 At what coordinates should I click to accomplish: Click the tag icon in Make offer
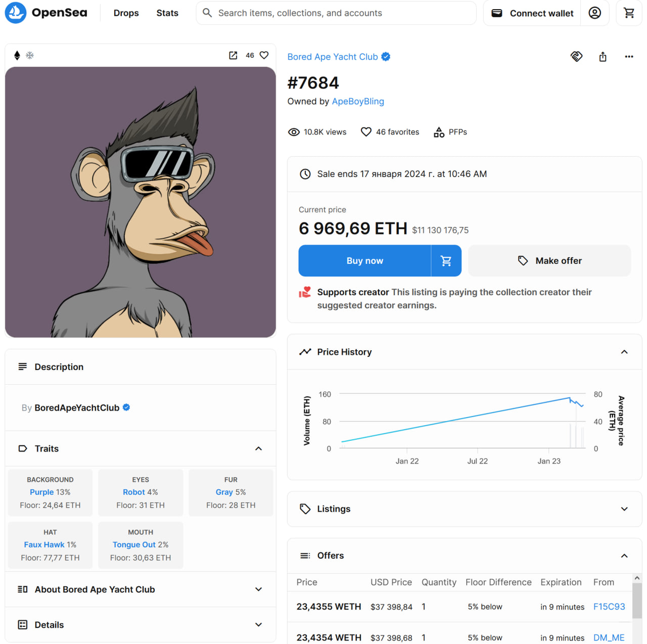pos(523,261)
